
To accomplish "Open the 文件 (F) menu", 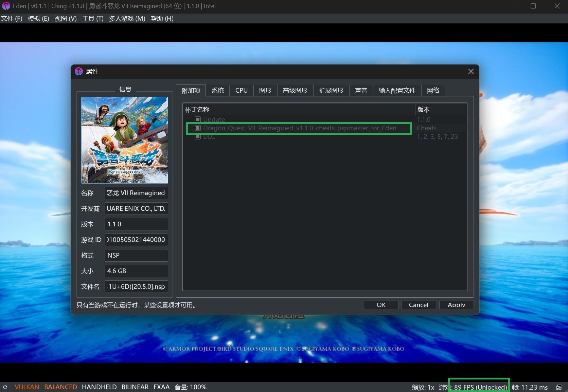I will [12, 18].
